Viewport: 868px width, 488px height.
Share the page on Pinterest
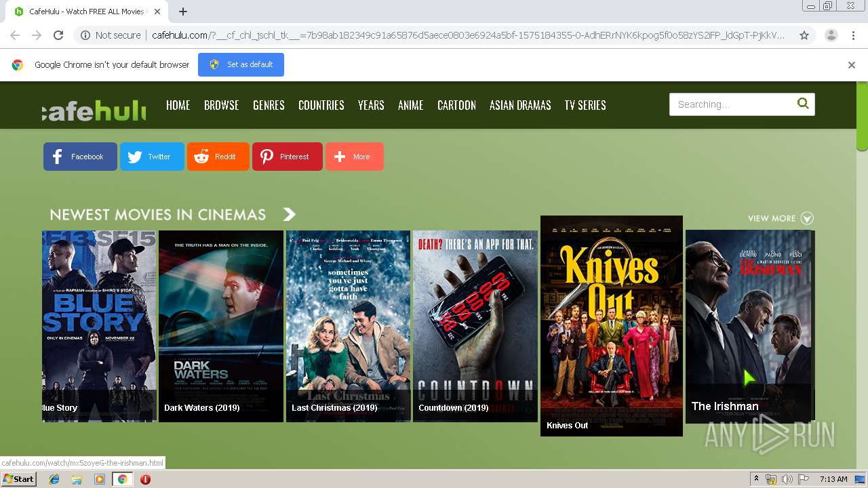tap(288, 157)
